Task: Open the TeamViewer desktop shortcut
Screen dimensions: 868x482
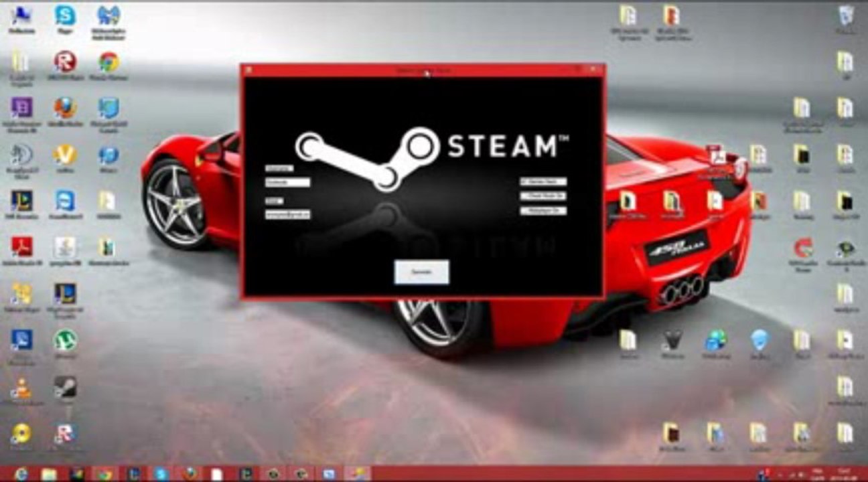Action: (65, 200)
